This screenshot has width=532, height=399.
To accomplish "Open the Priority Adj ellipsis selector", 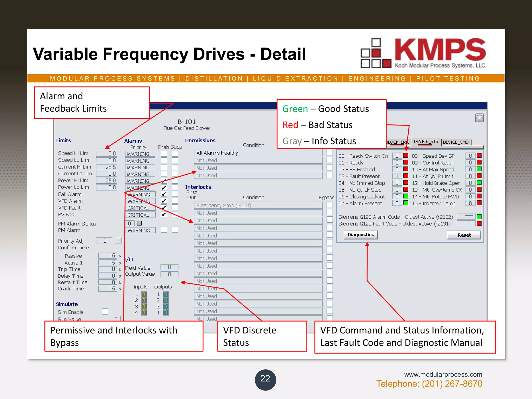I will 118,241.
